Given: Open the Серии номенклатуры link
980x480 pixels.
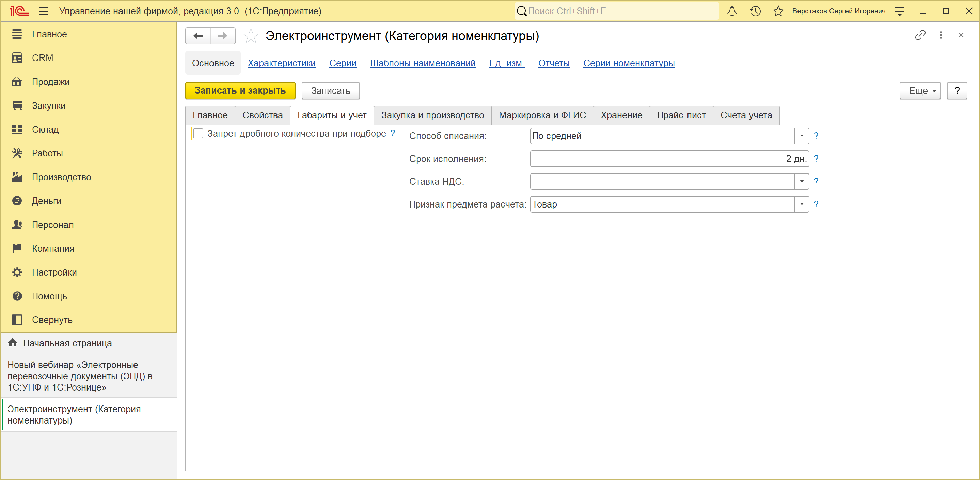Looking at the screenshot, I should pyautogui.click(x=629, y=63).
